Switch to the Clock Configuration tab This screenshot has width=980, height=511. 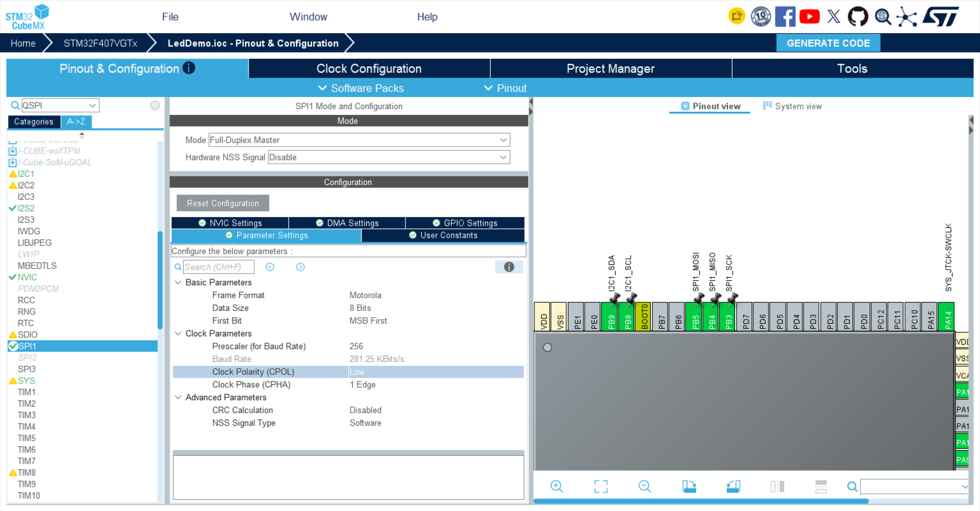pos(369,68)
